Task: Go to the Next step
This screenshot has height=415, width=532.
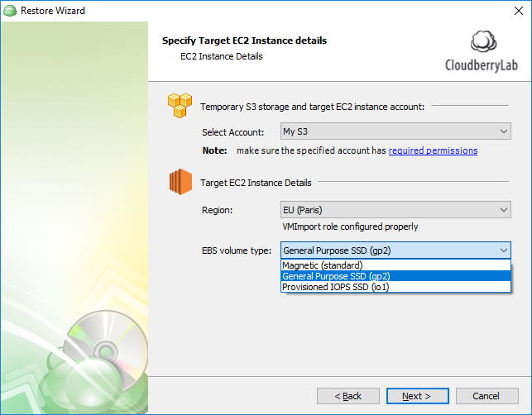Action: pyautogui.click(x=417, y=396)
